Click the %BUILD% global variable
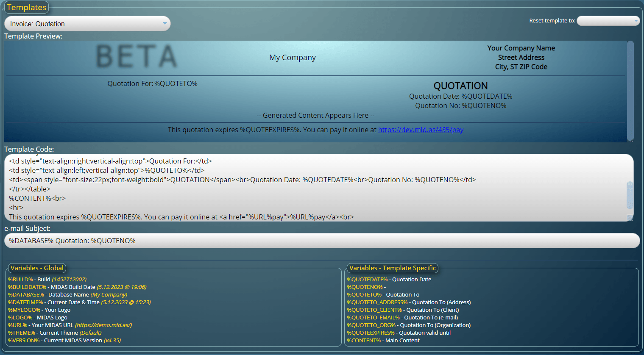 point(20,280)
